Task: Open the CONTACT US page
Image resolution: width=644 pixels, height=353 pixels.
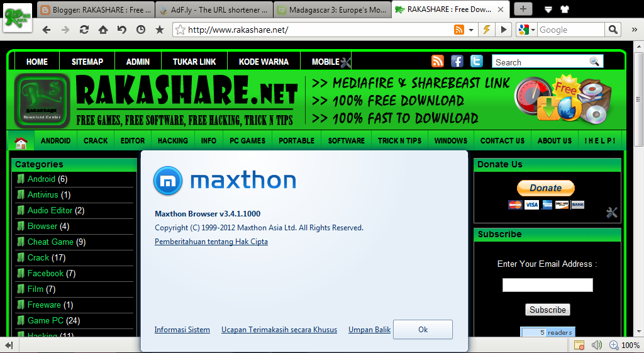Action: point(502,140)
